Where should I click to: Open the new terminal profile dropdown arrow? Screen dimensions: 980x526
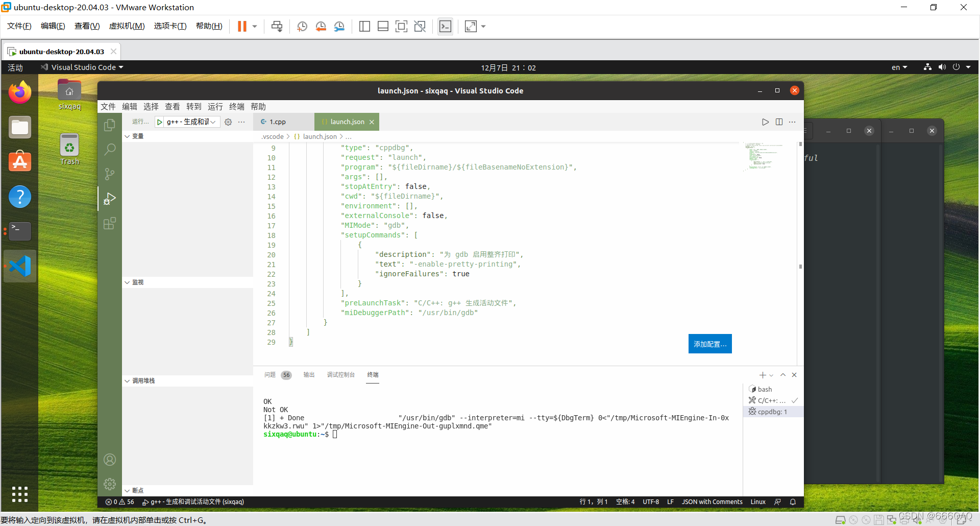(771, 375)
